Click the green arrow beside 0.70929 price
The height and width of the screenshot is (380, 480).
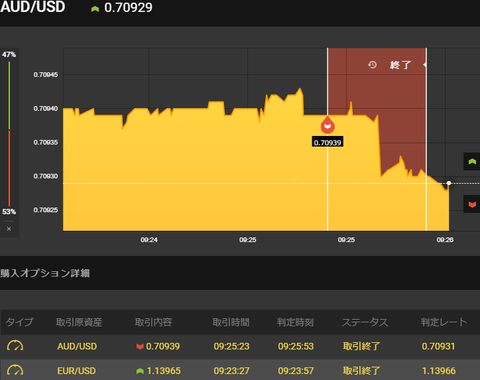pyautogui.click(x=95, y=9)
